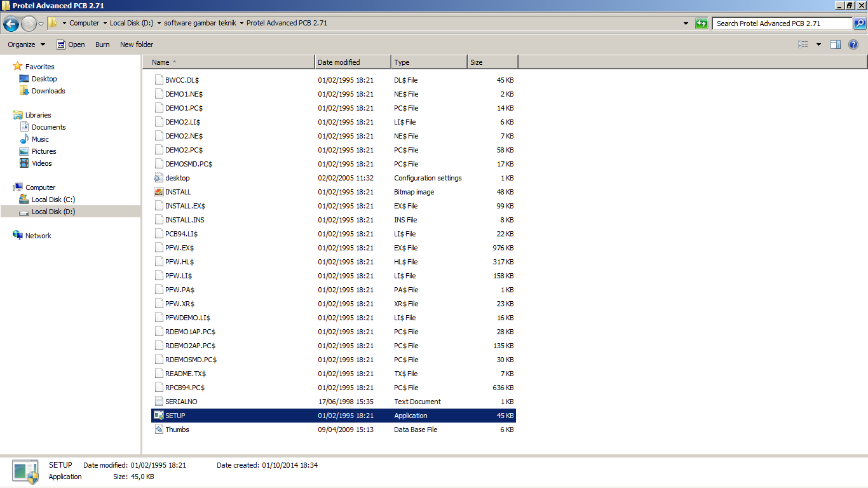Show the preview pane icon
The width and height of the screenshot is (868, 488).
(836, 44)
